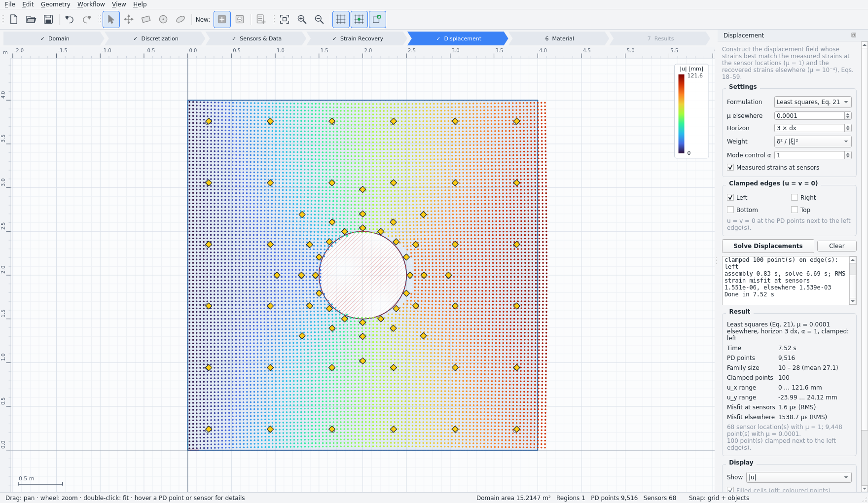Viewport: 868px width, 503px height.
Task: Open the Edit menu
Action: pos(28,4)
